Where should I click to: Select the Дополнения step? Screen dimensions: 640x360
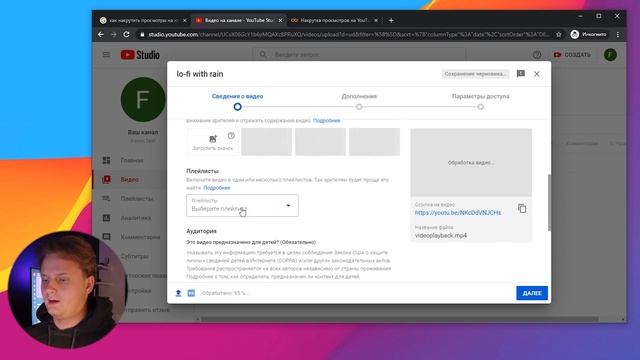pyautogui.click(x=359, y=101)
